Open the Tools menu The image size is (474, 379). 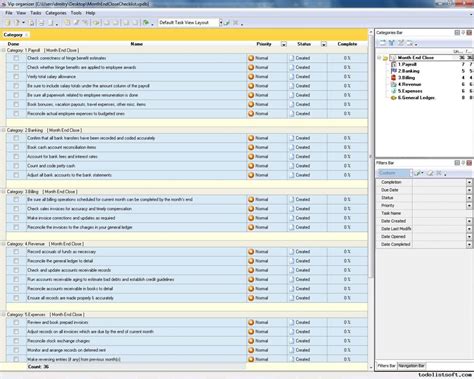(x=76, y=13)
